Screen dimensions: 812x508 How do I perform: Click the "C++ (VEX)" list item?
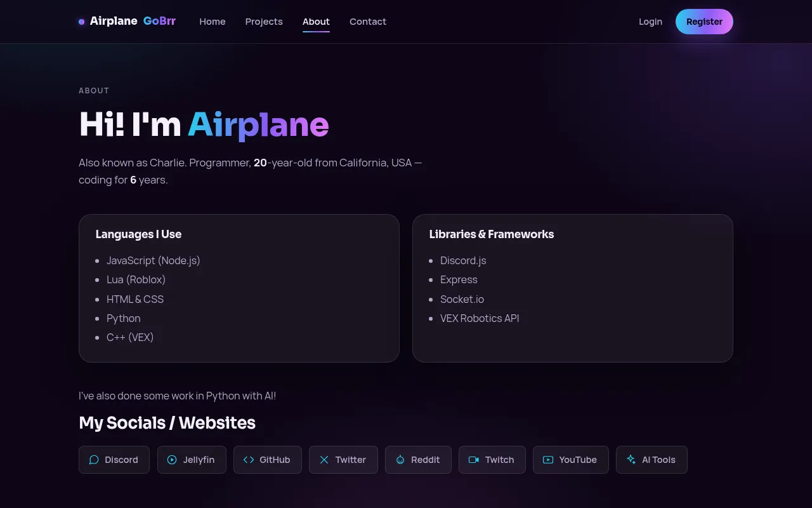point(130,337)
